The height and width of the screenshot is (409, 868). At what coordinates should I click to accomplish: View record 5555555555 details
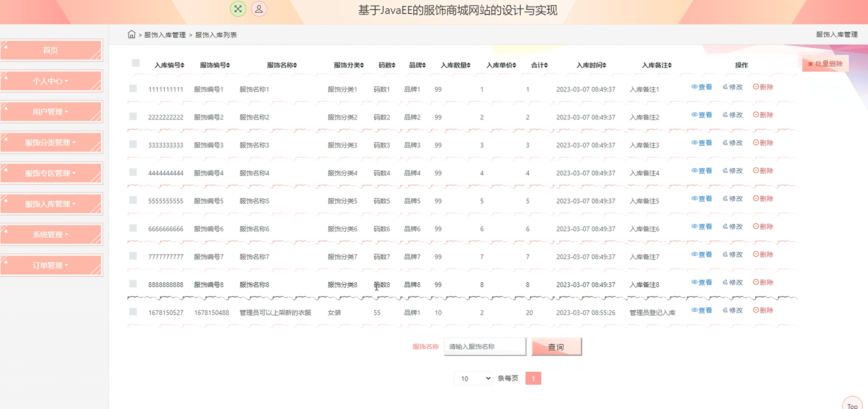tap(702, 199)
